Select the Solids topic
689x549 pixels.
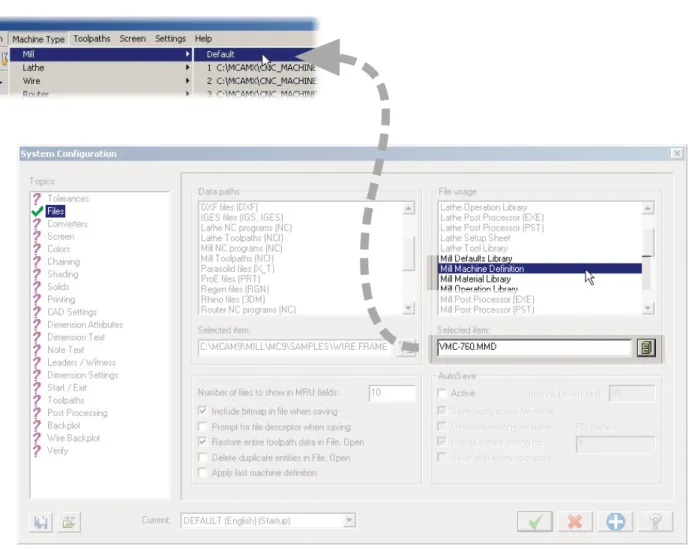[58, 287]
